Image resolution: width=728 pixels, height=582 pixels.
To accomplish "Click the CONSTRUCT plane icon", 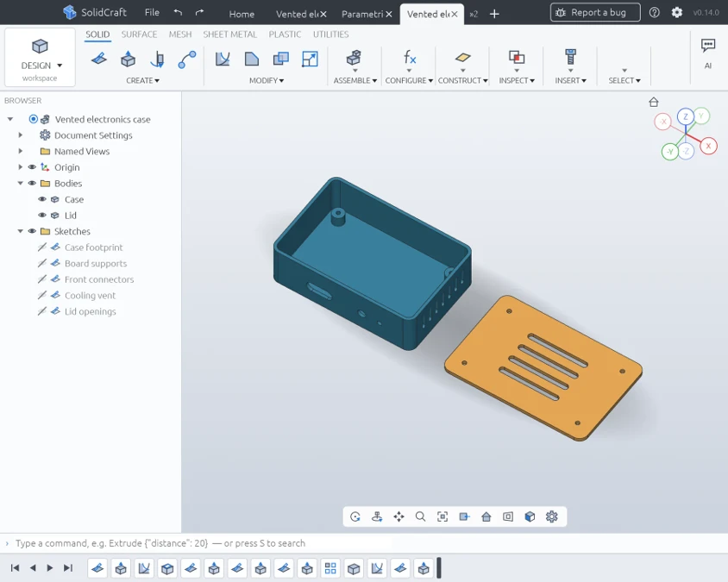I will [x=463, y=58].
